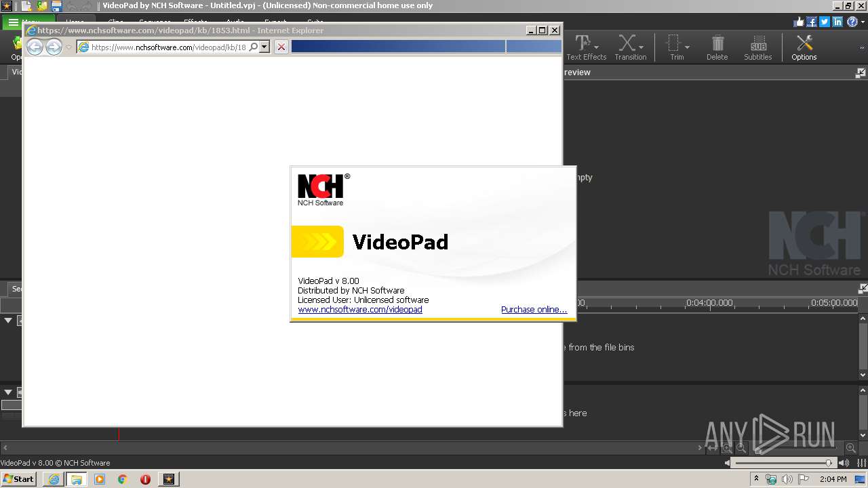This screenshot has width=868, height=488.
Task: Click the Purchase online link
Action: 534,309
